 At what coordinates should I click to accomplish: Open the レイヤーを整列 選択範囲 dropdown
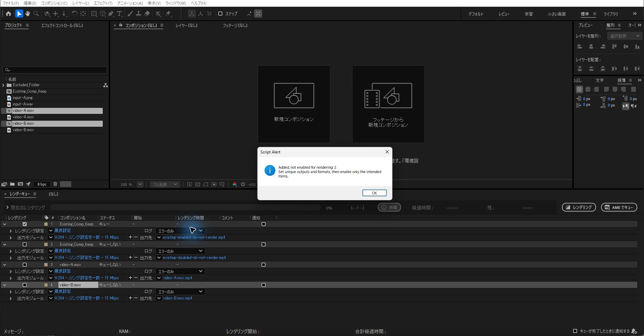tap(624, 36)
